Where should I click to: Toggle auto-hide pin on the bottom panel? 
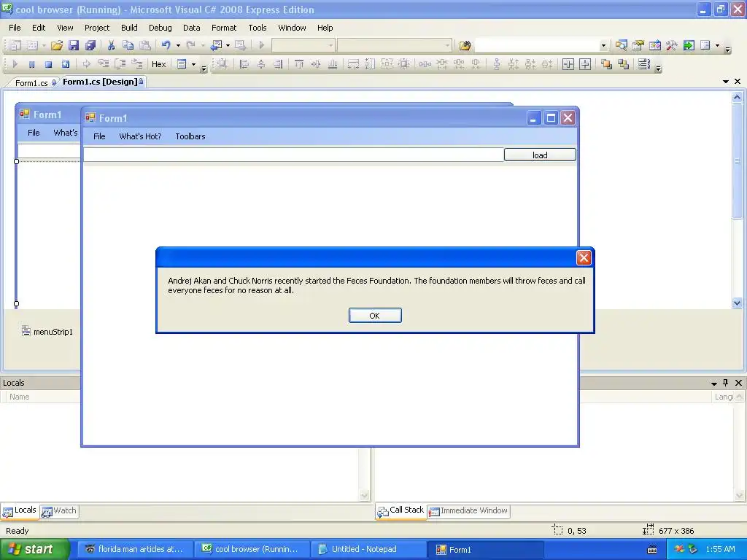click(726, 383)
